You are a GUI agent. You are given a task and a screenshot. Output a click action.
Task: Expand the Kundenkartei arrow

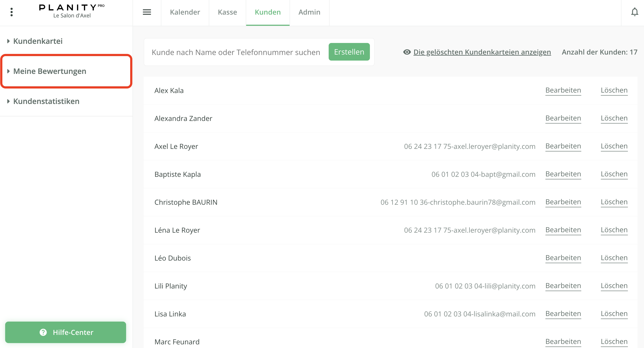pos(9,41)
